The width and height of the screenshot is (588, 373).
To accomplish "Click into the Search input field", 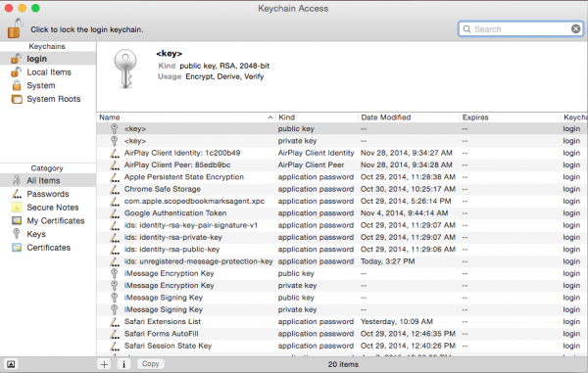I will click(x=520, y=28).
